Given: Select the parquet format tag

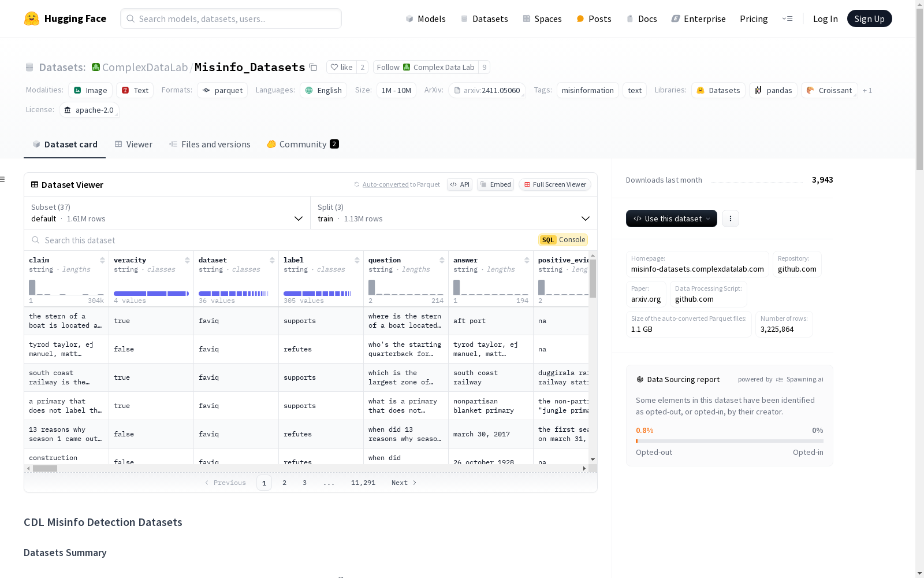Looking at the screenshot, I should pos(222,90).
